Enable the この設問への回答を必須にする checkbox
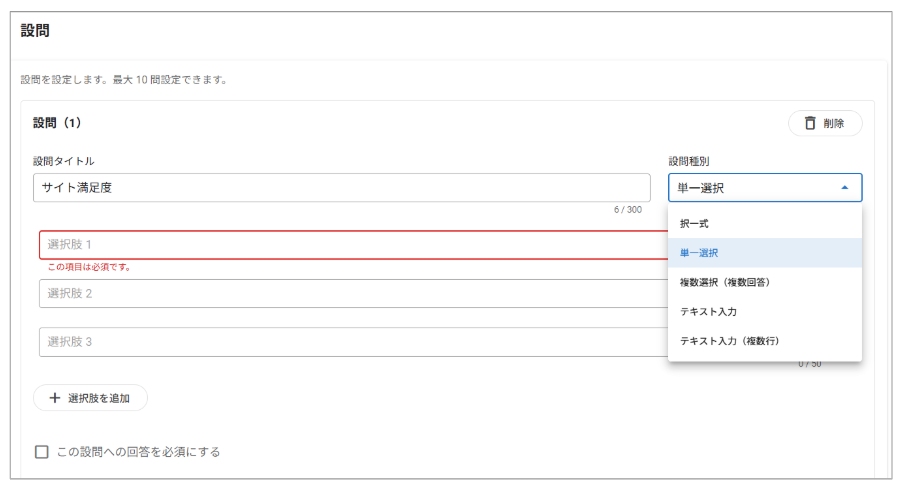The height and width of the screenshot is (489, 903). (x=42, y=452)
